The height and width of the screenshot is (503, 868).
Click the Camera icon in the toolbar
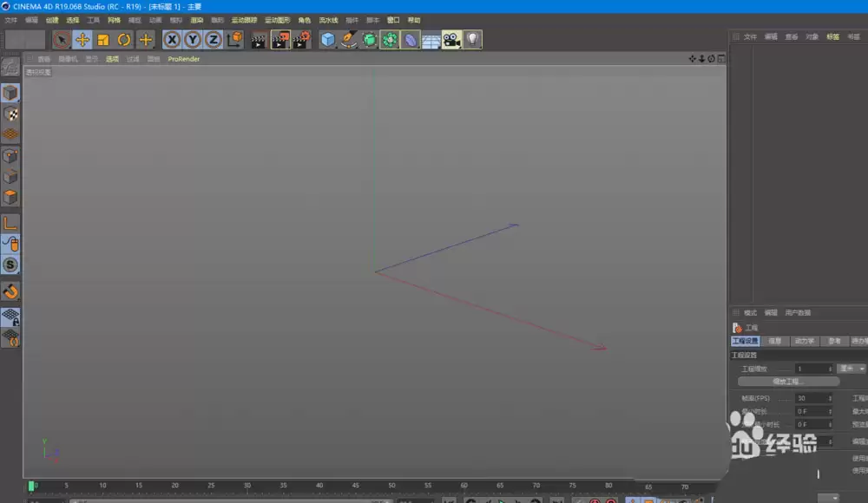[x=453, y=39]
